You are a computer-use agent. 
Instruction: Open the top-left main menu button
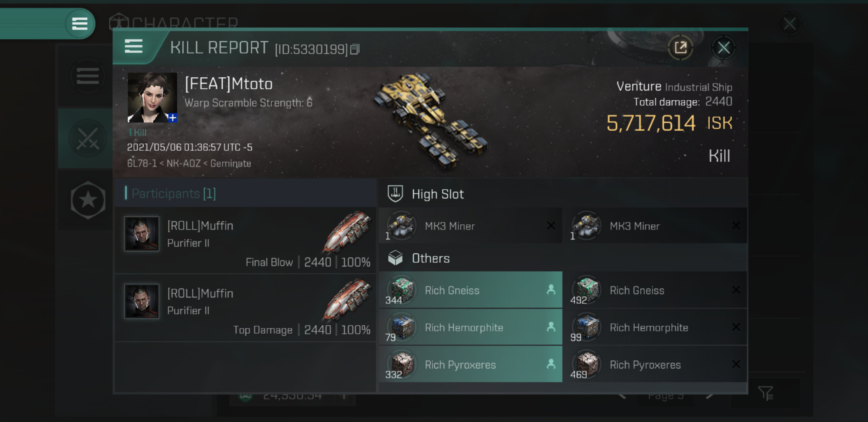80,23
